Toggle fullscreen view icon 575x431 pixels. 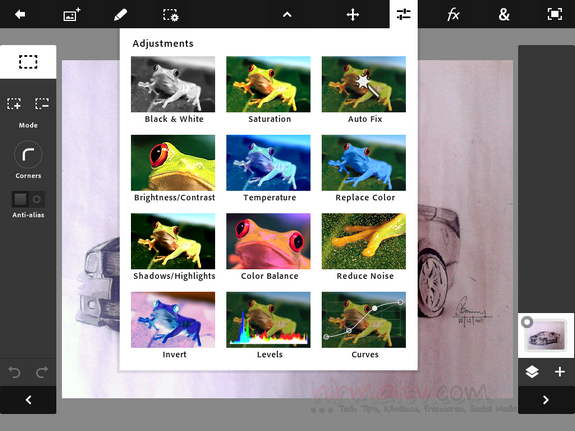[554, 14]
